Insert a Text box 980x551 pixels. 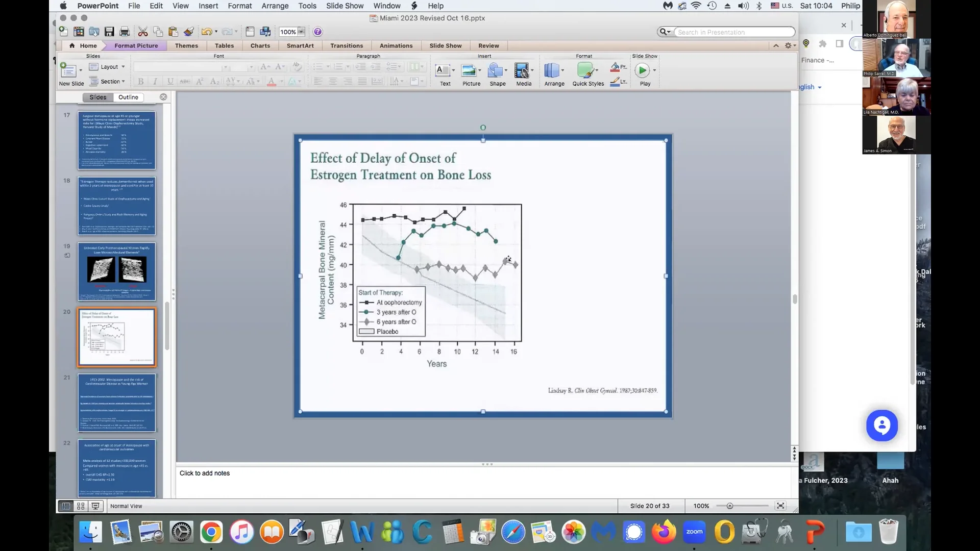[445, 74]
